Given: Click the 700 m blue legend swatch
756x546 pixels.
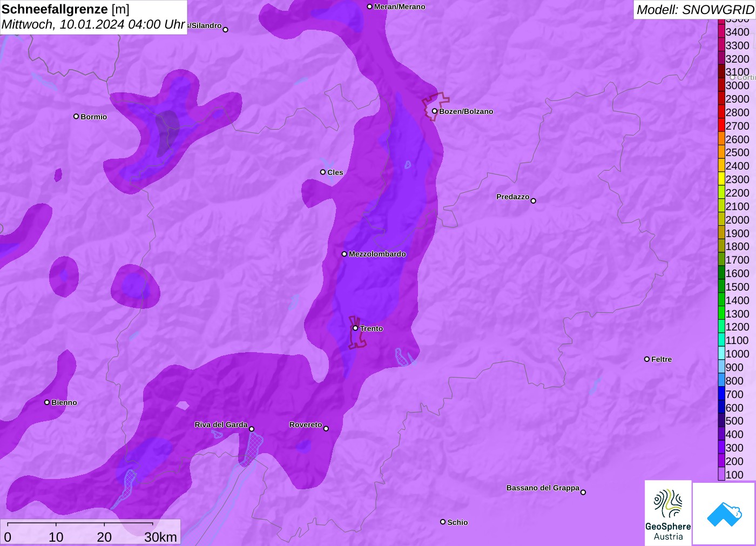Looking at the screenshot, I should click(x=721, y=394).
